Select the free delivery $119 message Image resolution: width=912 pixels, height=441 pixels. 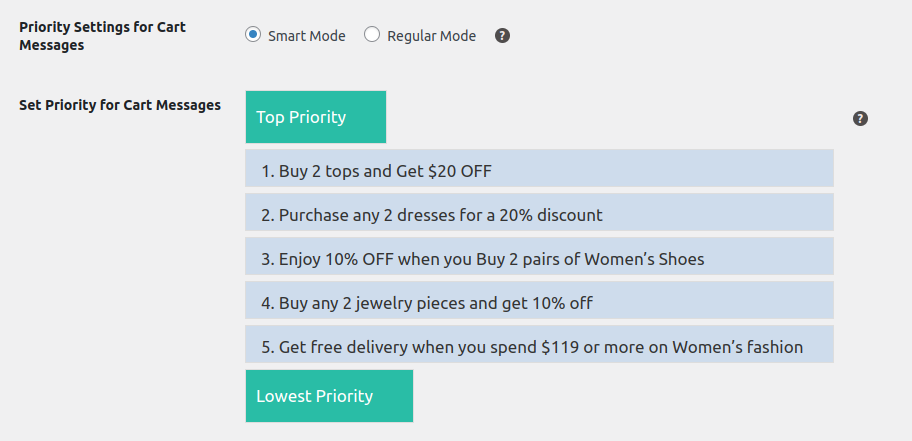point(539,344)
